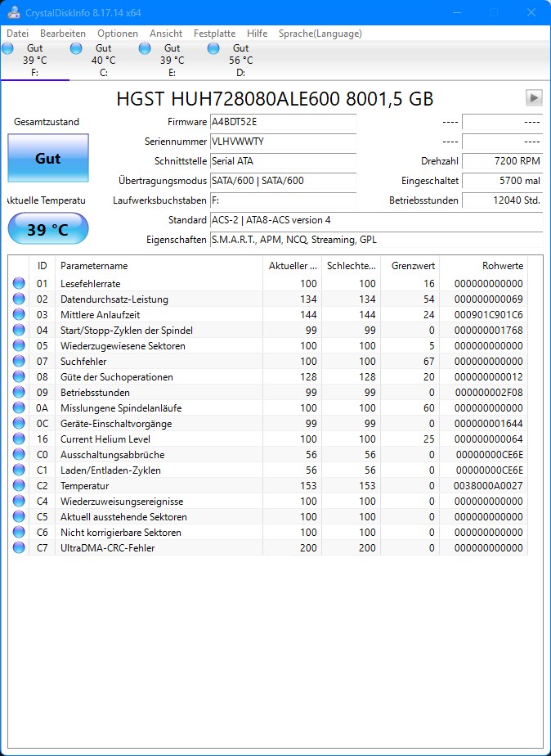Click the Grenzwert column header
The image size is (551, 756).
pyautogui.click(x=410, y=266)
